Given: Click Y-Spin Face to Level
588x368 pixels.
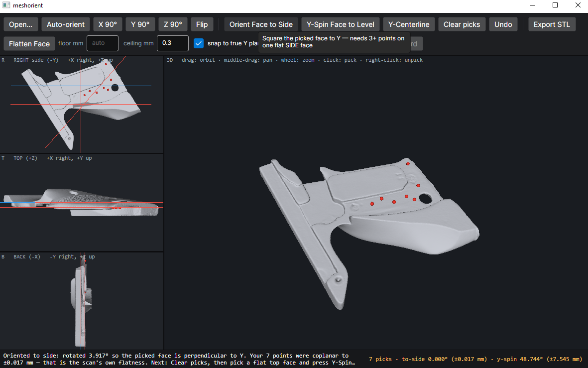Looking at the screenshot, I should 341,24.
